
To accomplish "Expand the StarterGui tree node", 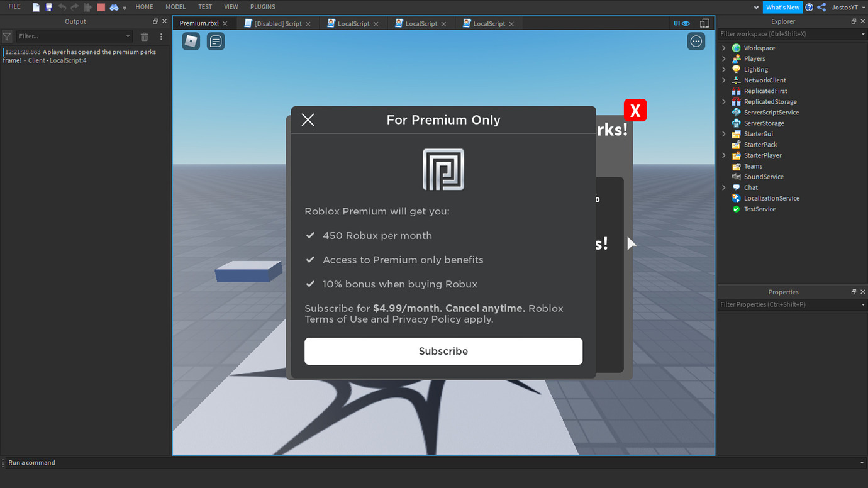I will [723, 133].
